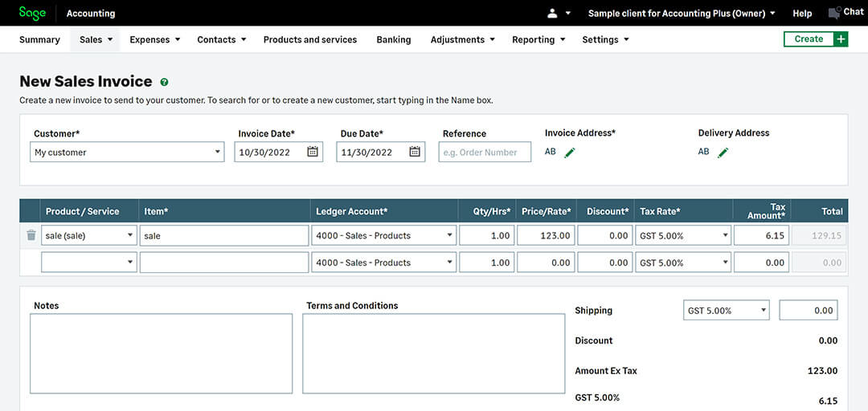Click the Amount Ex Tax value 123.00
Image resolution: width=868 pixels, height=411 pixels.
tap(823, 371)
